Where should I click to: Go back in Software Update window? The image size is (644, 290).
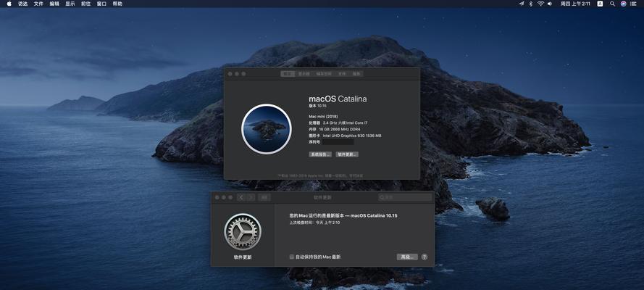click(241, 198)
